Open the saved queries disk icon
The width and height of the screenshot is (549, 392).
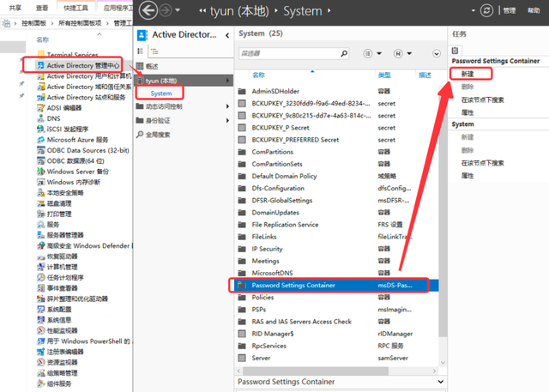coord(398,53)
